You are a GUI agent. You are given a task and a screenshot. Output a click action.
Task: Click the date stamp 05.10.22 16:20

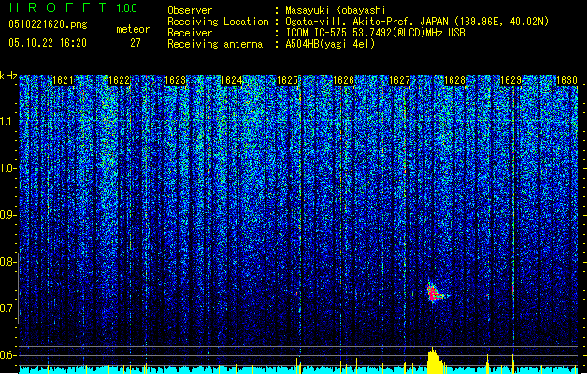click(x=48, y=43)
